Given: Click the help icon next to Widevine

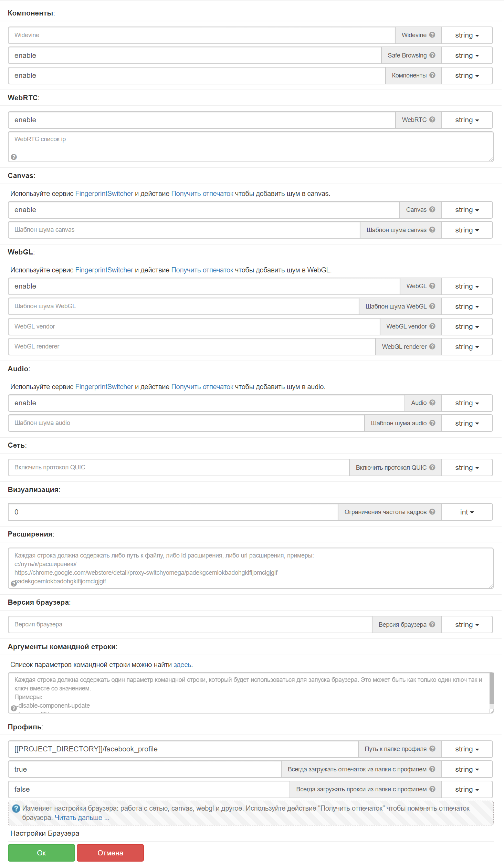Looking at the screenshot, I should coord(432,35).
